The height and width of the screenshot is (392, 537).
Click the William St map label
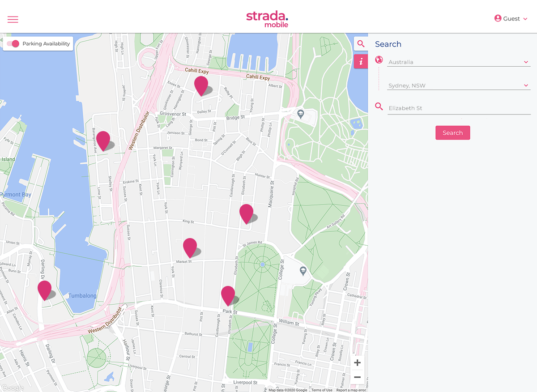click(289, 322)
